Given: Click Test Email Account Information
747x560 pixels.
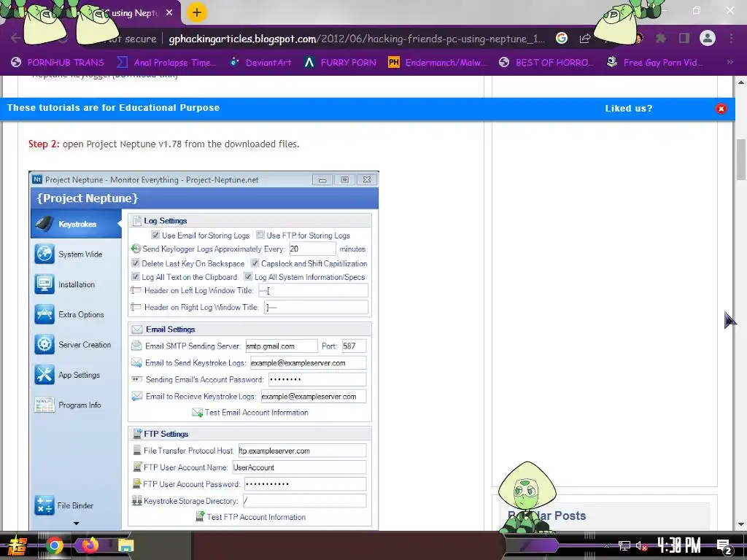Looking at the screenshot, I should tap(256, 413).
